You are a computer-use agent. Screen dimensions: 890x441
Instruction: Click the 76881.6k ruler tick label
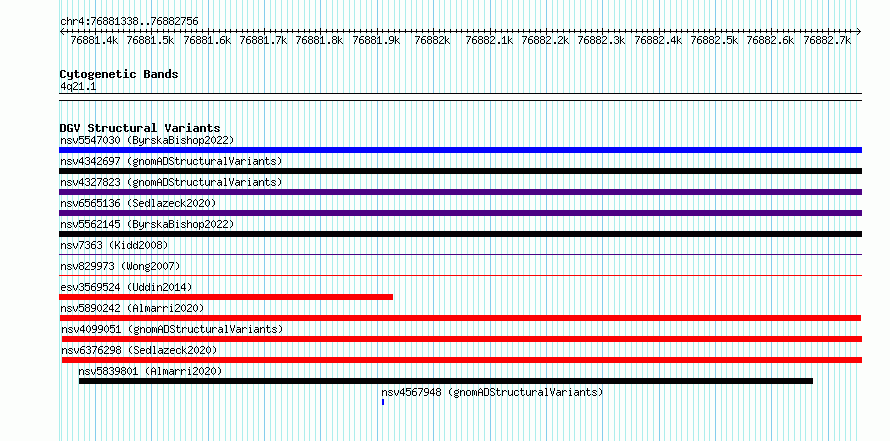(x=207, y=40)
